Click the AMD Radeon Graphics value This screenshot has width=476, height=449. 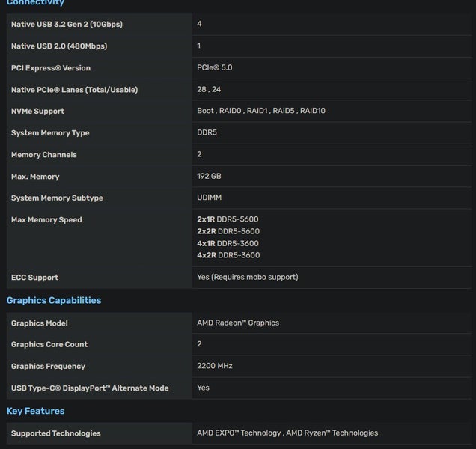click(x=238, y=323)
